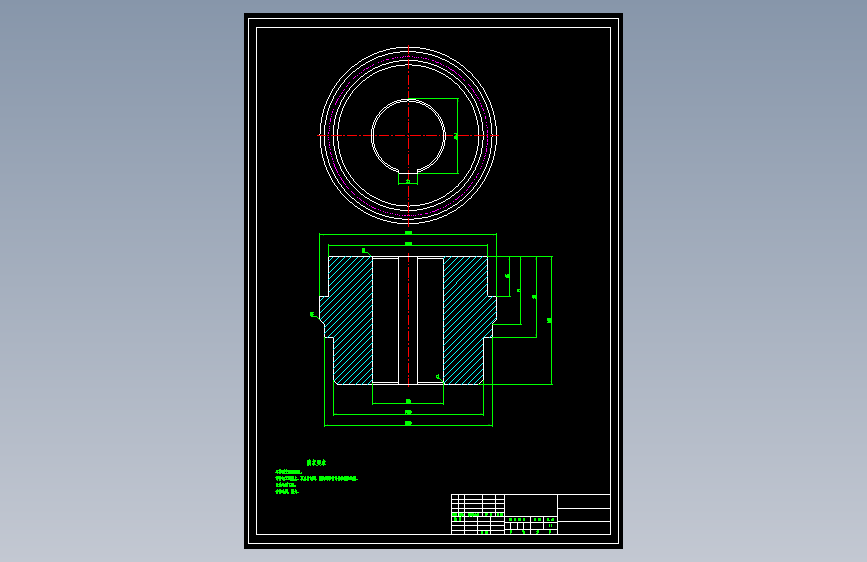The width and height of the screenshot is (867, 562).
Task: Click the inner bore circle in the top view
Action: (408, 136)
